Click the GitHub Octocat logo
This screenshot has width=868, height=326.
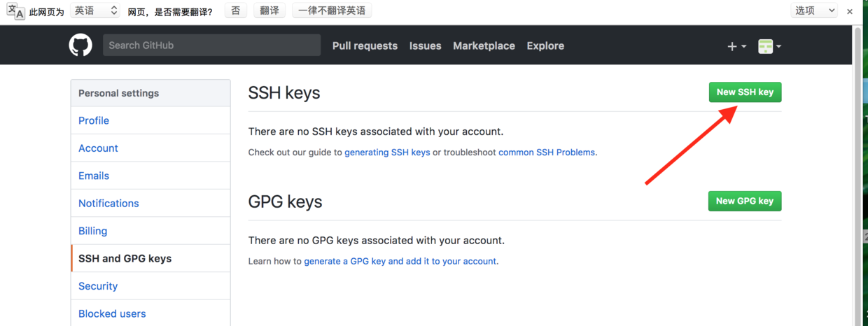tap(80, 45)
